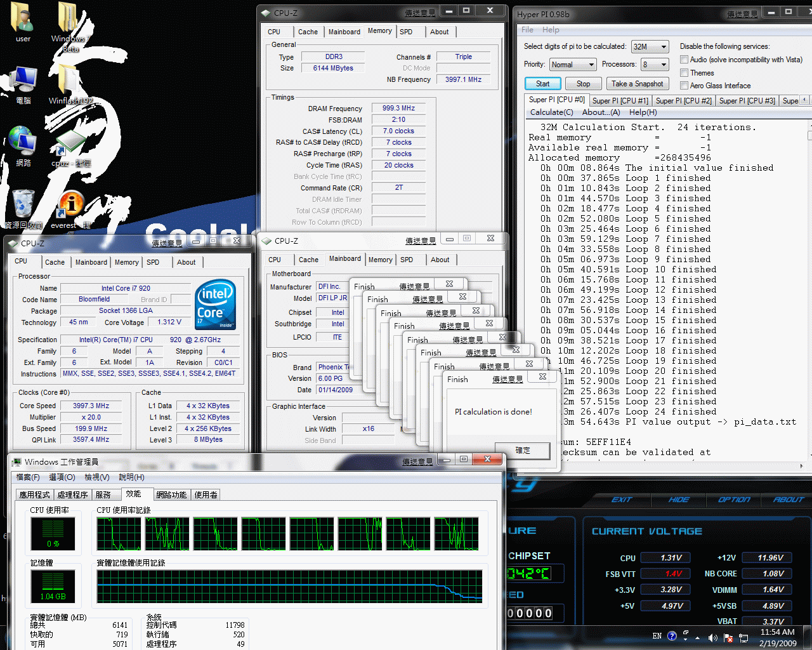
Task: Click the CPU usage 0 % gauge
Action: point(53,534)
